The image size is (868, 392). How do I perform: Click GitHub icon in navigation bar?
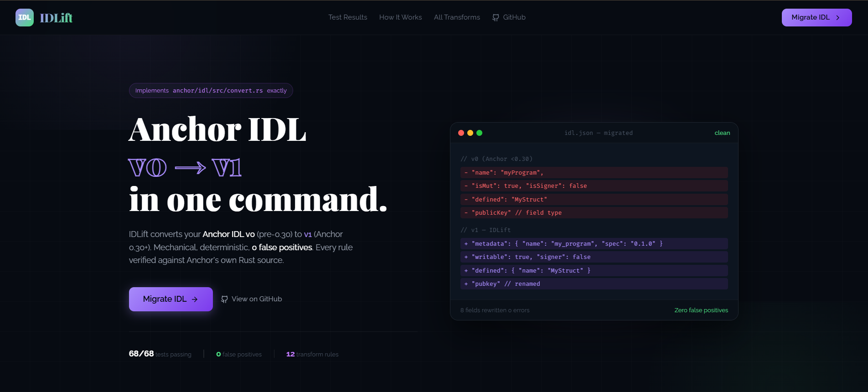click(496, 18)
